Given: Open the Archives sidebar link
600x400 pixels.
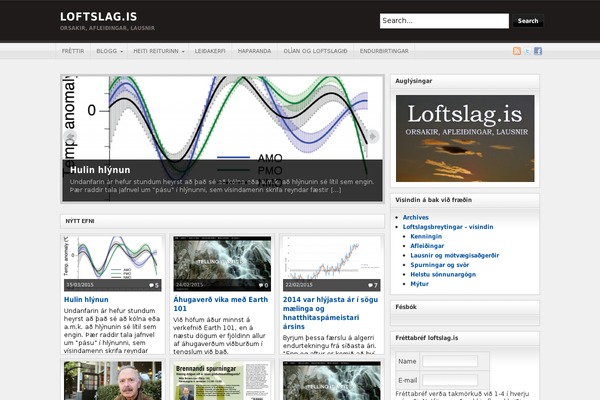Looking at the screenshot, I should click(x=416, y=217).
